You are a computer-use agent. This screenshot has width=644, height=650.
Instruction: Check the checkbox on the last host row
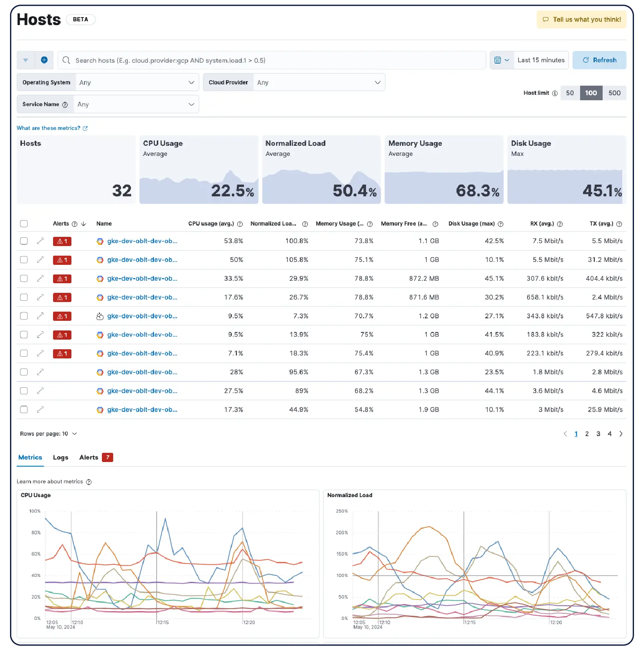tap(24, 409)
